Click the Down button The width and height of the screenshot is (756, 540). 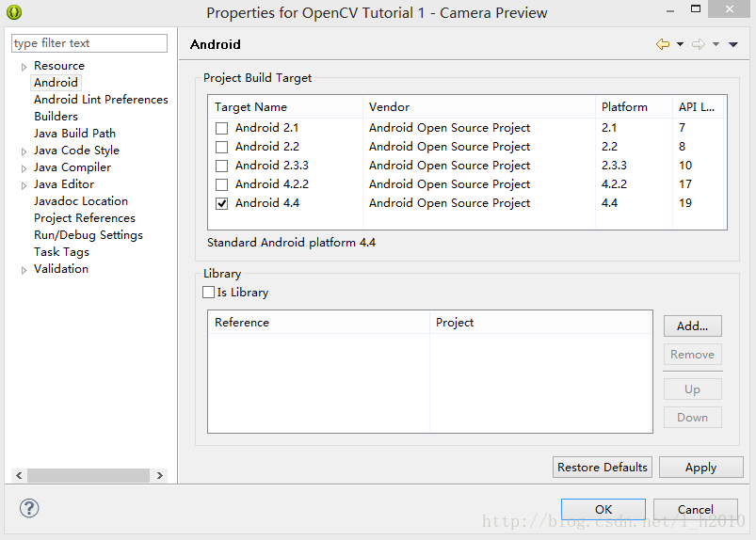(692, 417)
